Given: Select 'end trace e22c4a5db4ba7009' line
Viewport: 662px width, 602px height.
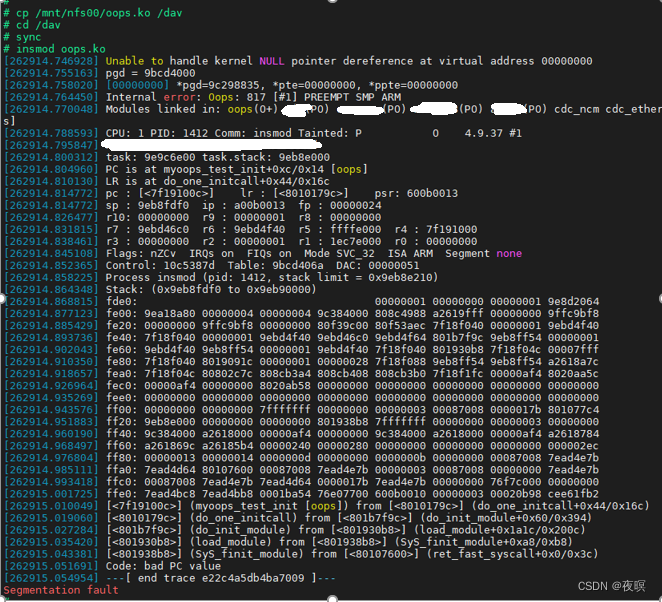Looking at the screenshot, I should pos(170,578).
